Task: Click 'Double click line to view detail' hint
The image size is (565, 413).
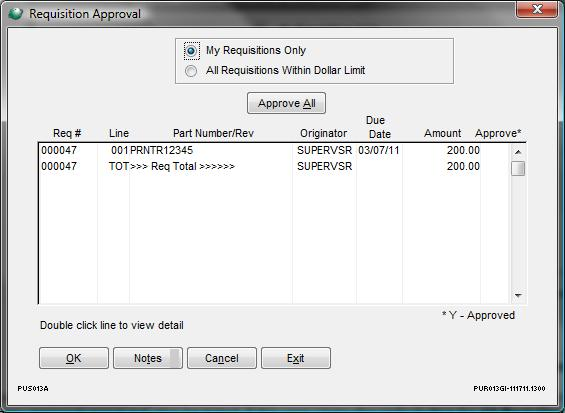Action: (x=112, y=325)
